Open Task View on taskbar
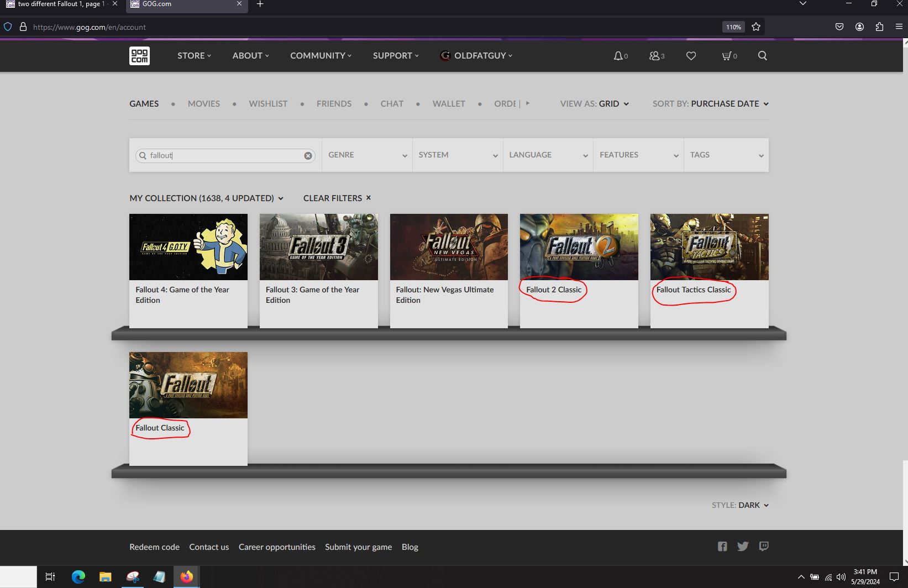 [50, 577]
